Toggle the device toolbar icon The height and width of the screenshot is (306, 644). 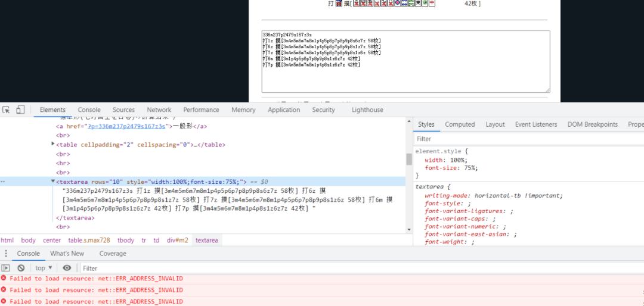coord(20,110)
